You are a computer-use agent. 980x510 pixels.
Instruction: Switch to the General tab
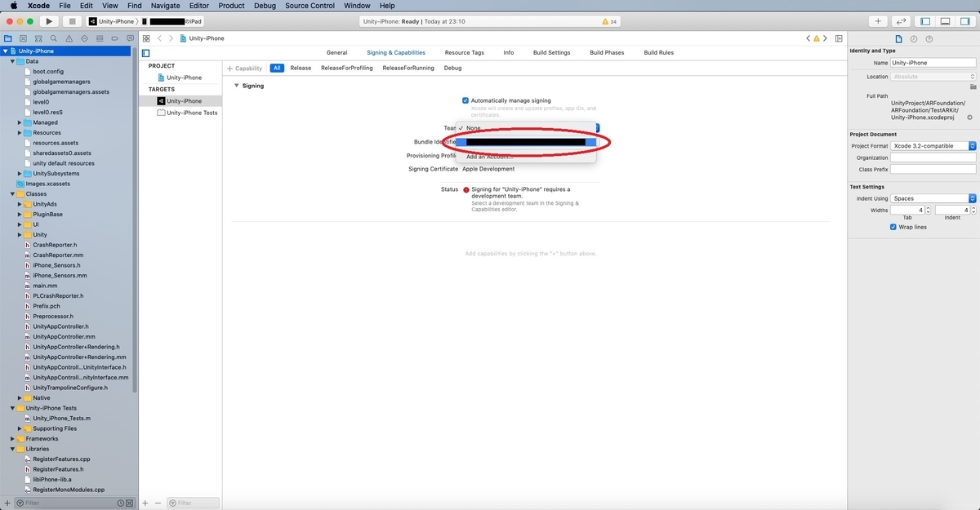(x=336, y=52)
